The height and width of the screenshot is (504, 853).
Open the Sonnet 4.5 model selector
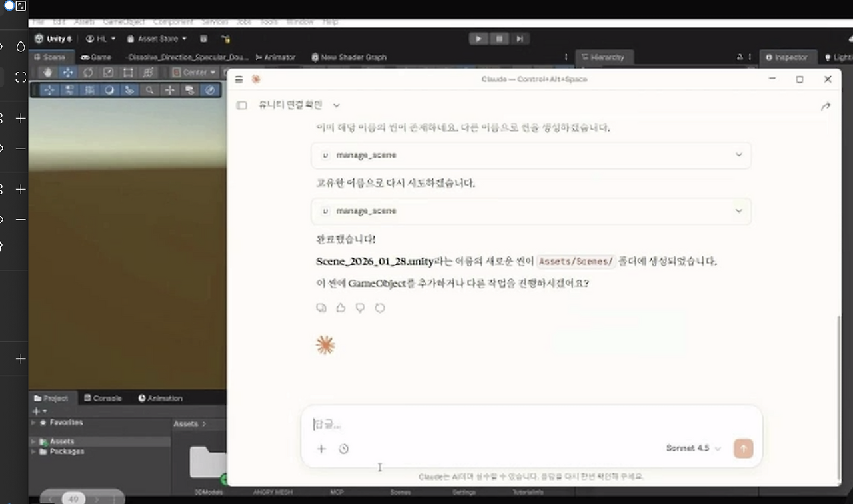(694, 449)
